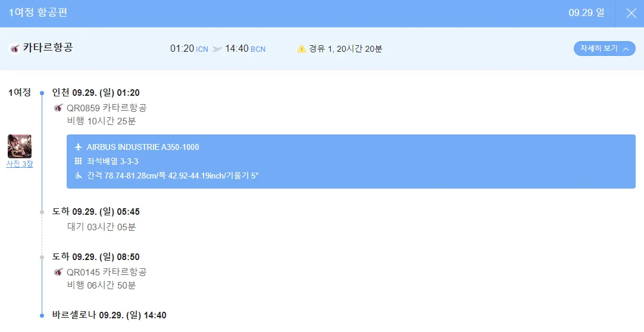This screenshot has width=644, height=332.
Task: Click the QR0145 카타르항공 flight number
Action: tap(107, 272)
